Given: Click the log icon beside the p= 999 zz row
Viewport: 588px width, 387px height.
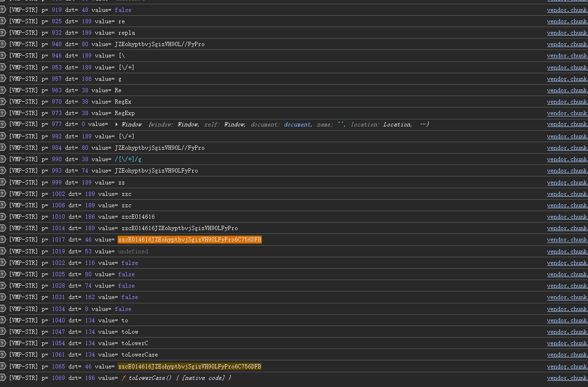Looking at the screenshot, I should pos(3,183).
